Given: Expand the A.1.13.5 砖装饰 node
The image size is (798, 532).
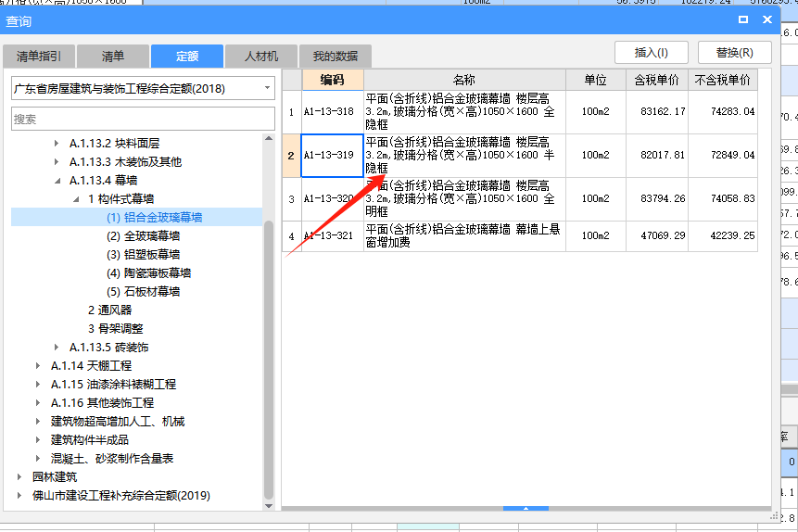Looking at the screenshot, I should click(57, 348).
